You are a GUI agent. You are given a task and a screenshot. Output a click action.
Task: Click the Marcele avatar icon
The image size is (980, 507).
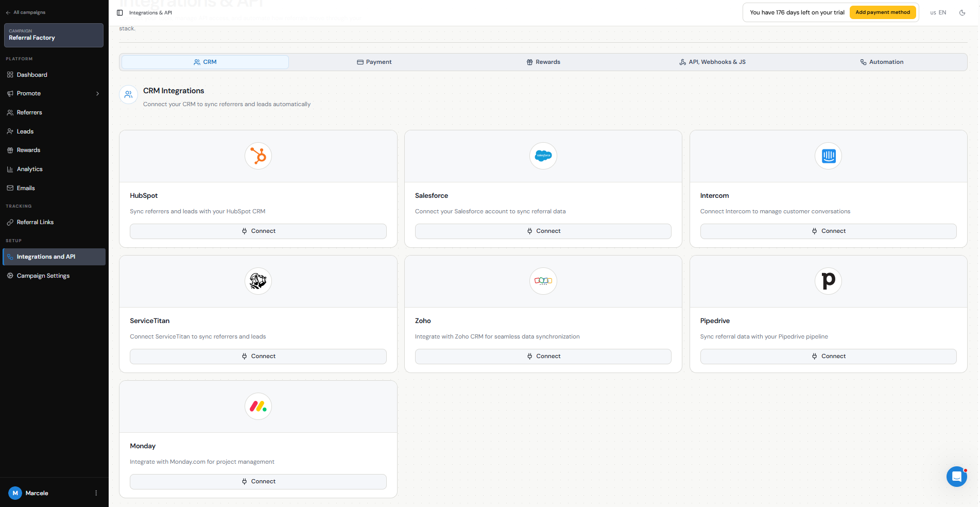pyautogui.click(x=15, y=493)
